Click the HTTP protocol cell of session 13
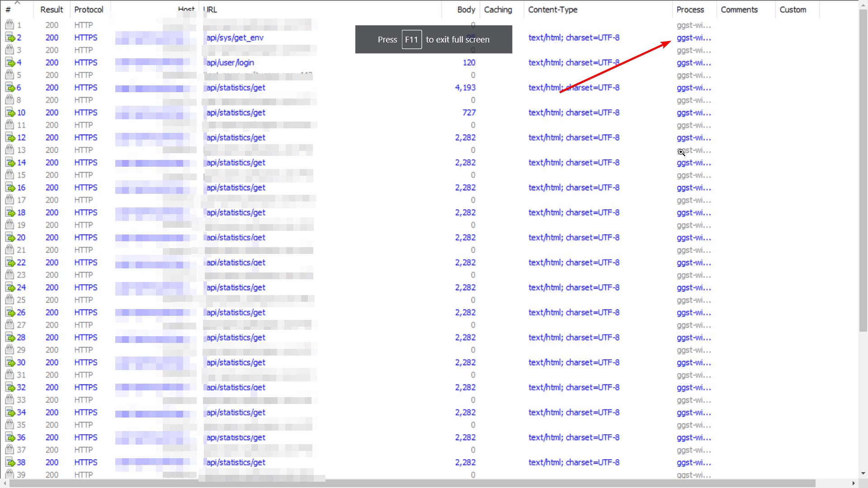868x488 pixels. [84, 150]
